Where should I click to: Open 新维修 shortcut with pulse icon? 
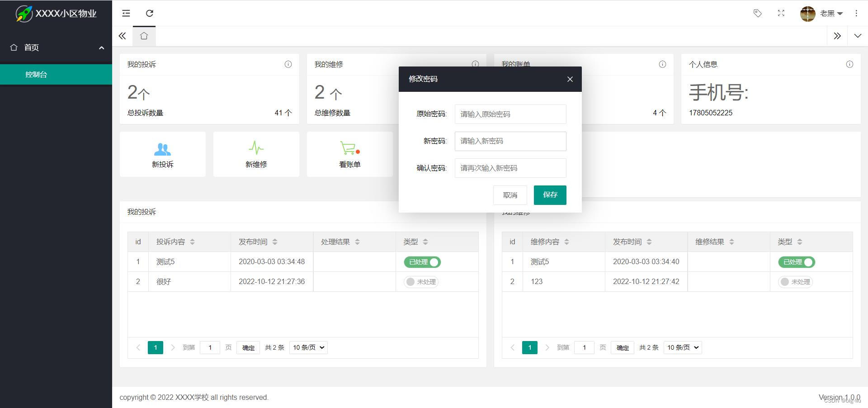(x=256, y=154)
